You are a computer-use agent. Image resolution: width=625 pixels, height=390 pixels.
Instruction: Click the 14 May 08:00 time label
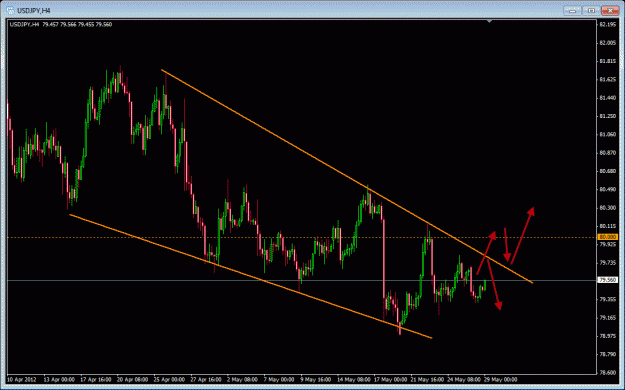point(354,380)
